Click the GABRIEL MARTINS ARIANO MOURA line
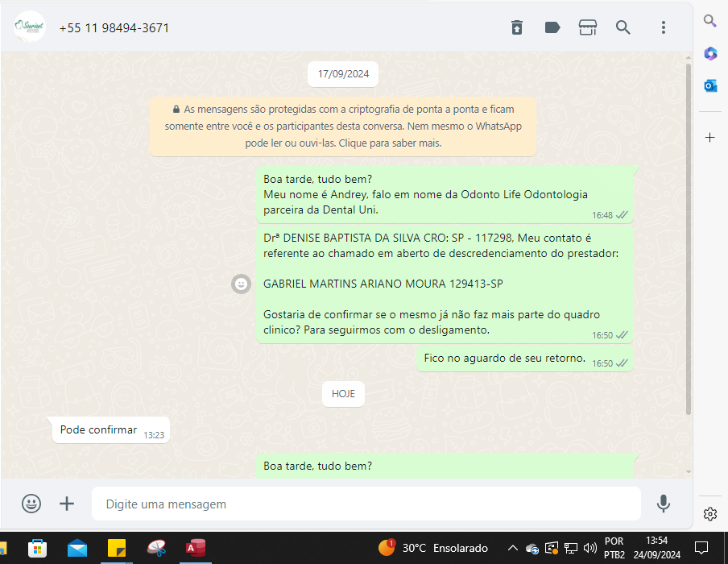The width and height of the screenshot is (728, 564). coord(383,284)
